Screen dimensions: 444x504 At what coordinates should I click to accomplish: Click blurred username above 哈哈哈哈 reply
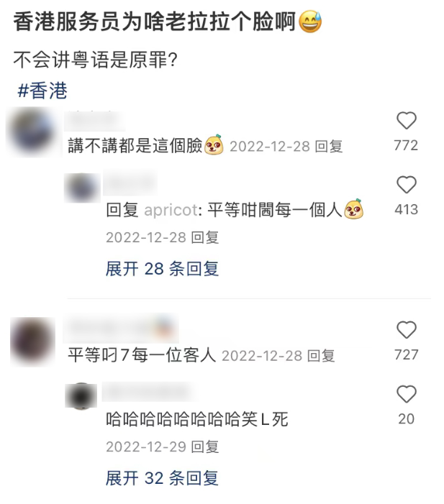[150, 392]
